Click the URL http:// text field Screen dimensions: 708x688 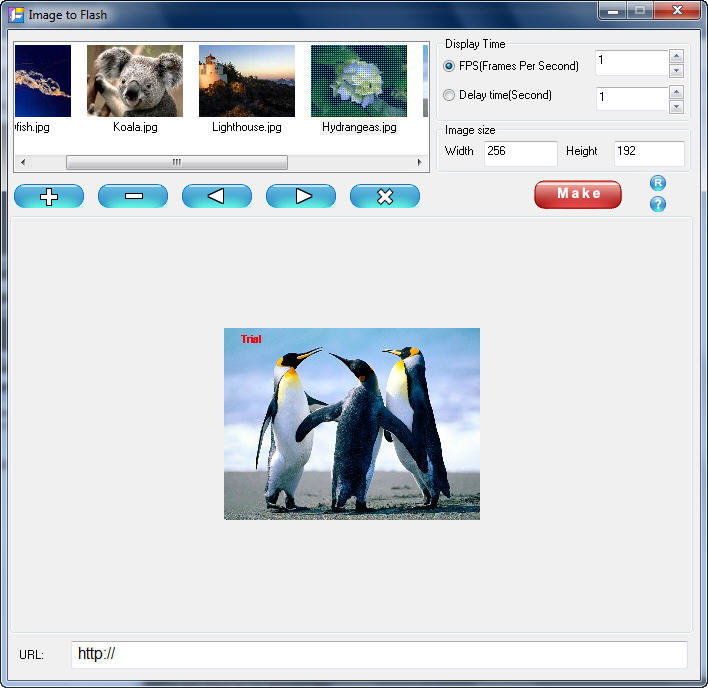coord(379,655)
